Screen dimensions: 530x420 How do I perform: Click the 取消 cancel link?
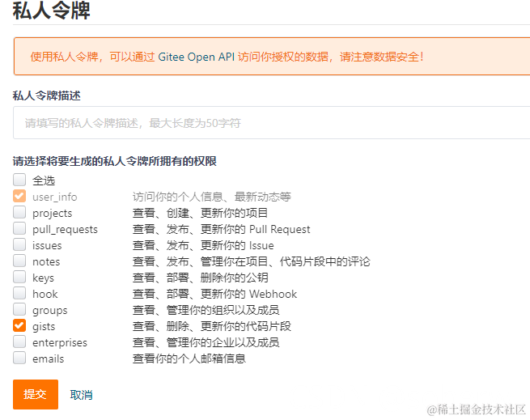[81, 395]
